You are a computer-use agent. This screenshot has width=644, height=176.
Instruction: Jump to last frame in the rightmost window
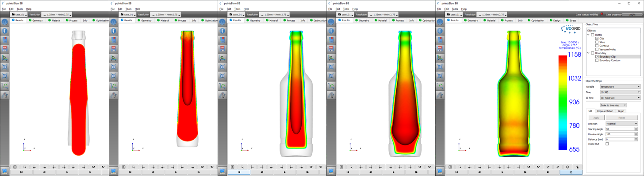coord(548,172)
